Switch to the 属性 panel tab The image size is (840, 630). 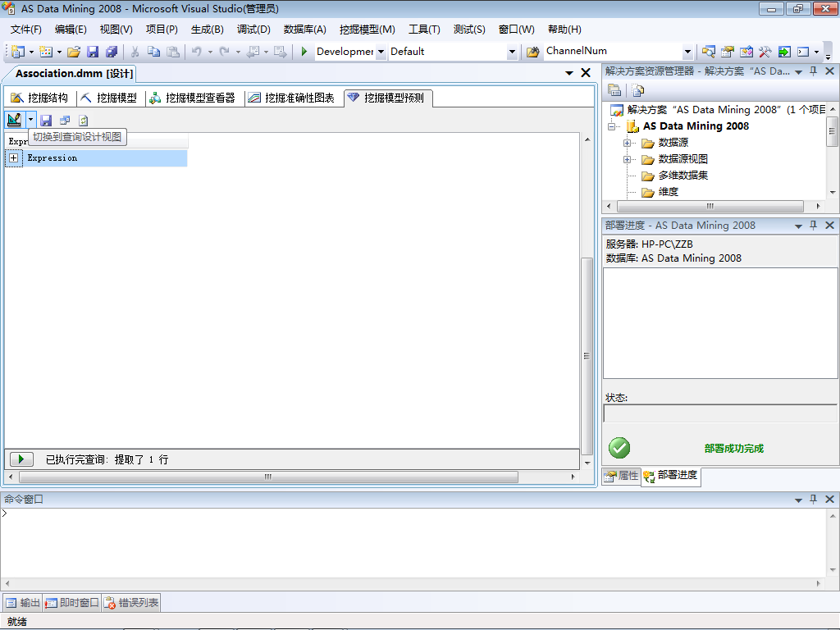point(622,475)
